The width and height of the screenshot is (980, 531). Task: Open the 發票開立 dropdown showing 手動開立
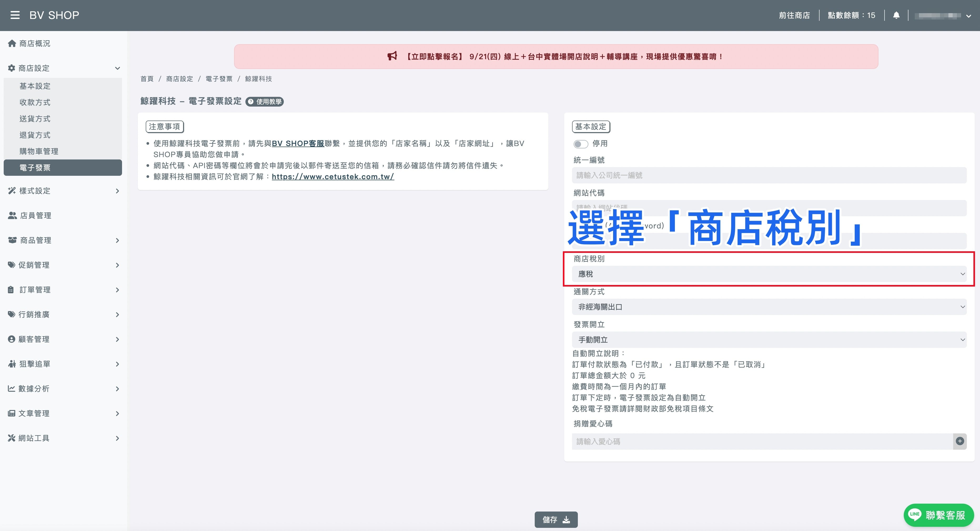tap(769, 339)
